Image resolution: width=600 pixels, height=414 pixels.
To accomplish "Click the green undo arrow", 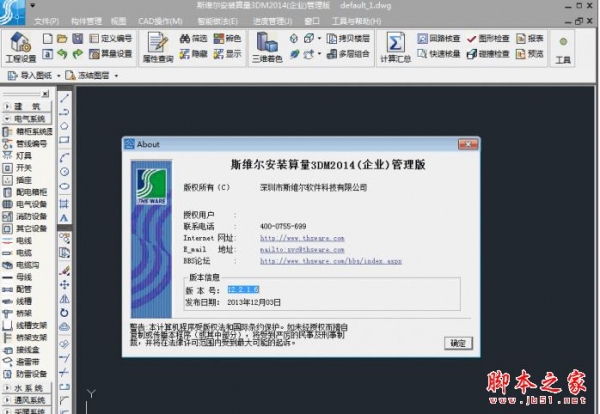I will pyautogui.click(x=62, y=54).
